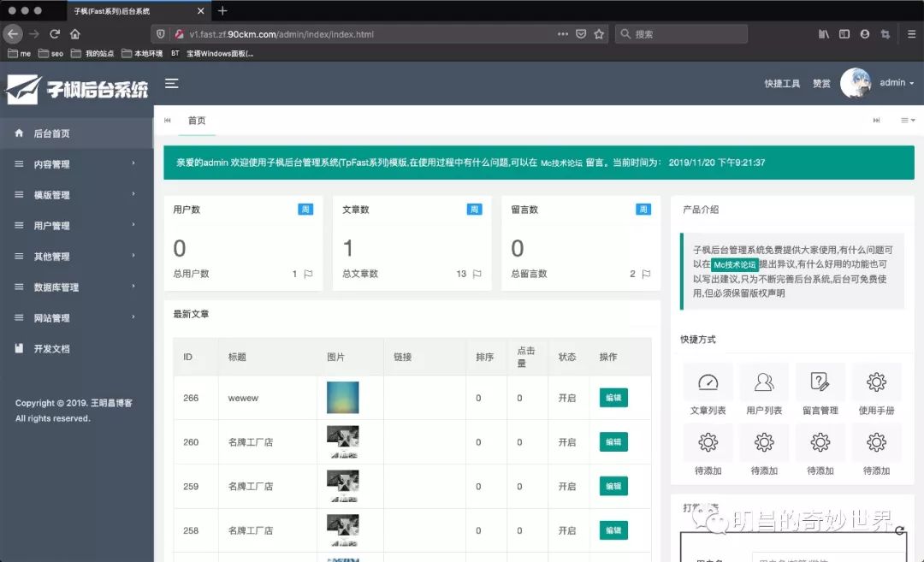Screen dimensions: 924x562
Task: Open 文章列表 via its dashboard shortcut icon
Action: 708,382
